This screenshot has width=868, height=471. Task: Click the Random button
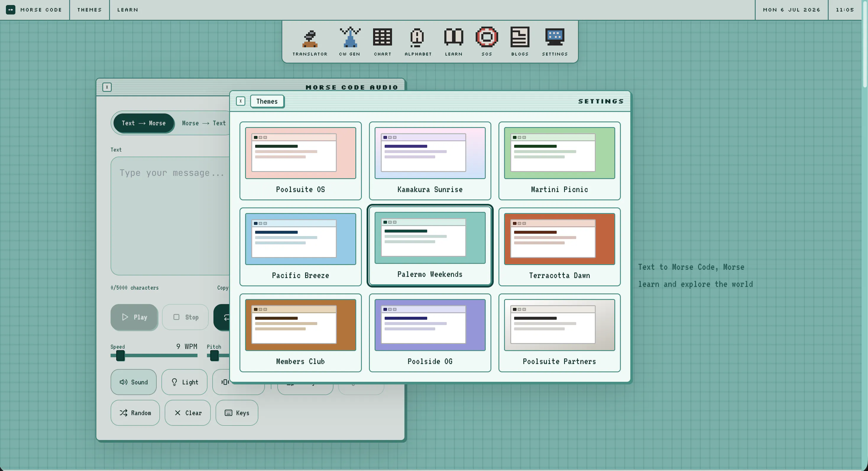tap(135, 413)
